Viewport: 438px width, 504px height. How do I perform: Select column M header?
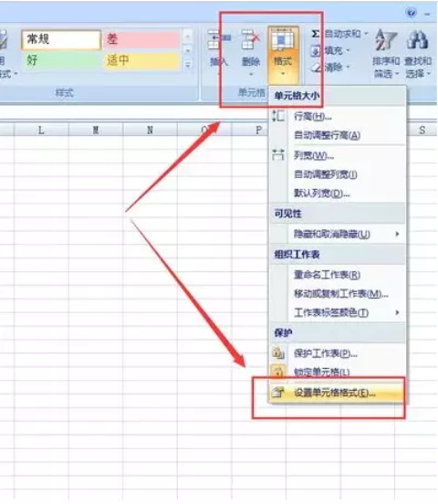point(96,131)
